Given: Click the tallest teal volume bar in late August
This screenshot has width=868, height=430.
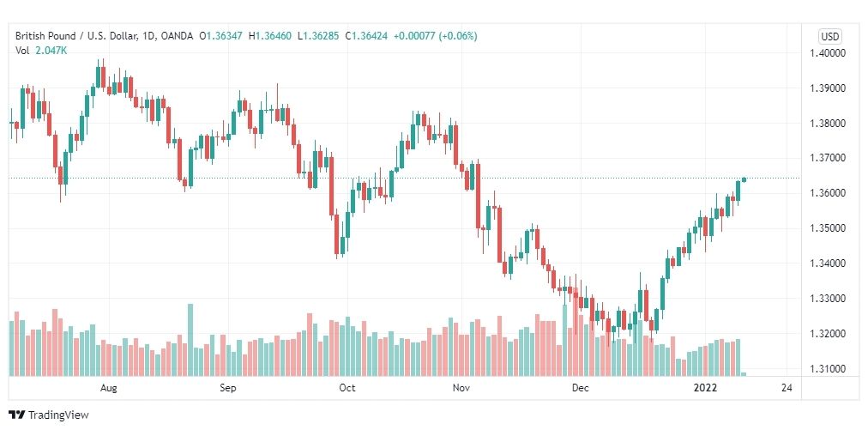Looking at the screenshot, I should 190,340.
